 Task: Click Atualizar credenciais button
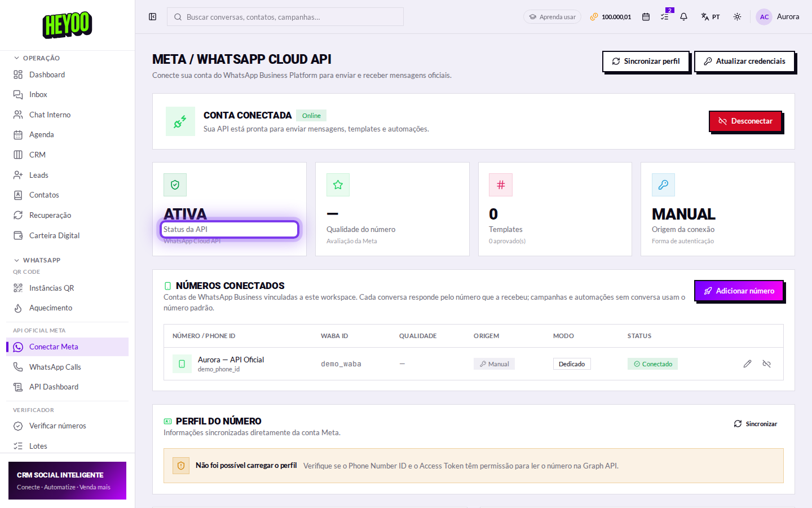pyautogui.click(x=744, y=61)
